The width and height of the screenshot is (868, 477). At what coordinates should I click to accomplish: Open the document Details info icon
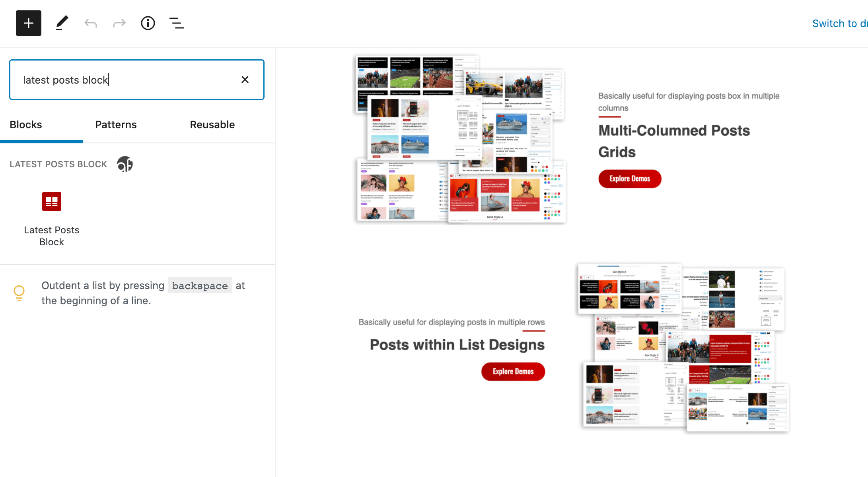coord(148,23)
